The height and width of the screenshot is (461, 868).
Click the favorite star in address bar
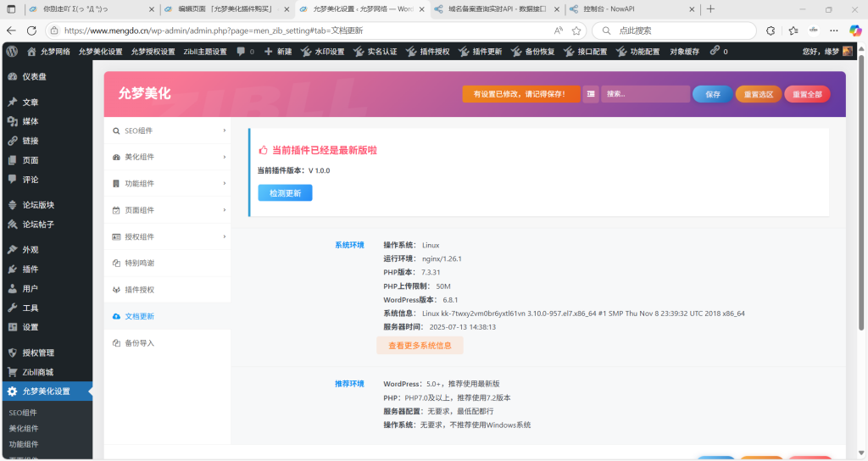(576, 31)
